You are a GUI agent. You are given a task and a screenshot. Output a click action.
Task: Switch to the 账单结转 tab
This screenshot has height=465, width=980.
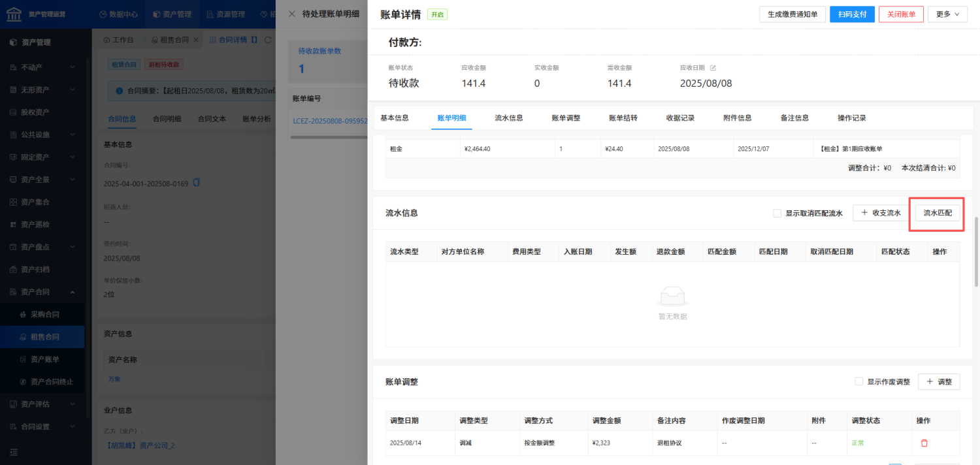623,118
